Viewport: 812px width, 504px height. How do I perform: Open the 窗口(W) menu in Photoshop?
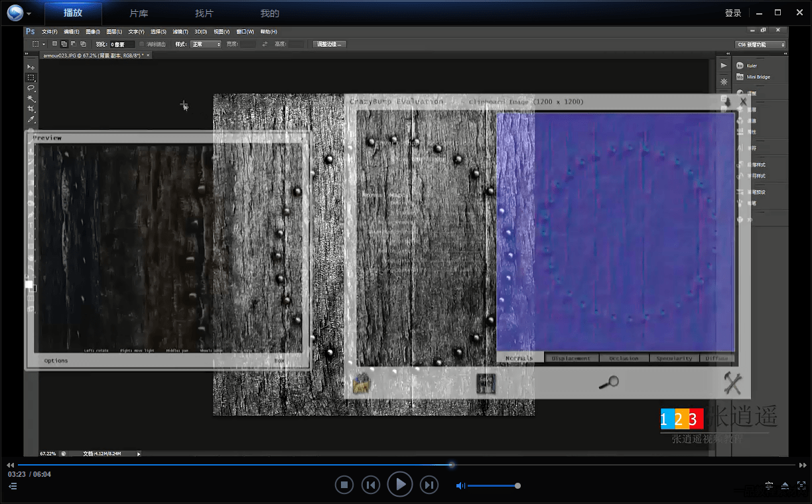(x=245, y=32)
